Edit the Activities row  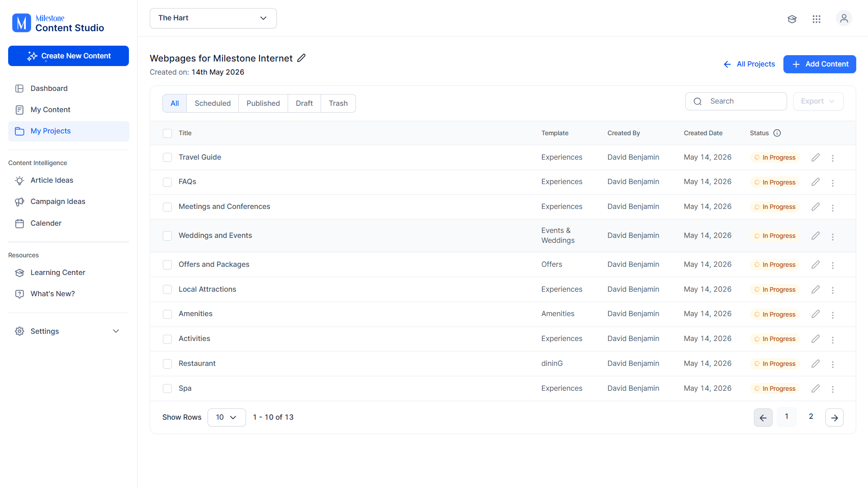(816, 339)
